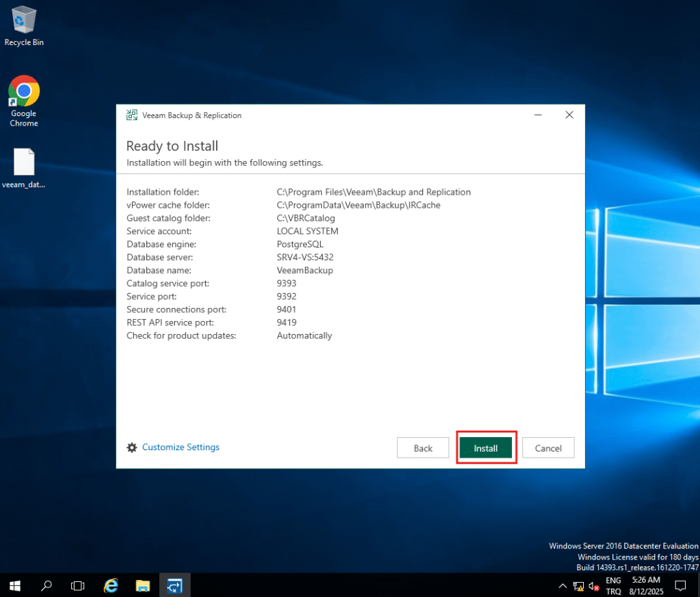Click the muted volume tray icon
This screenshot has width=700, height=597.
(x=594, y=586)
